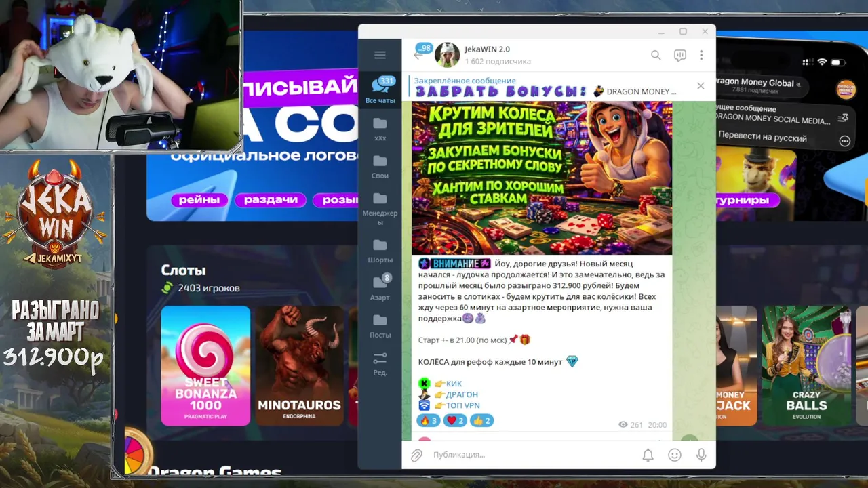Open the Свои chat folder
The image size is (868, 488).
tap(380, 166)
